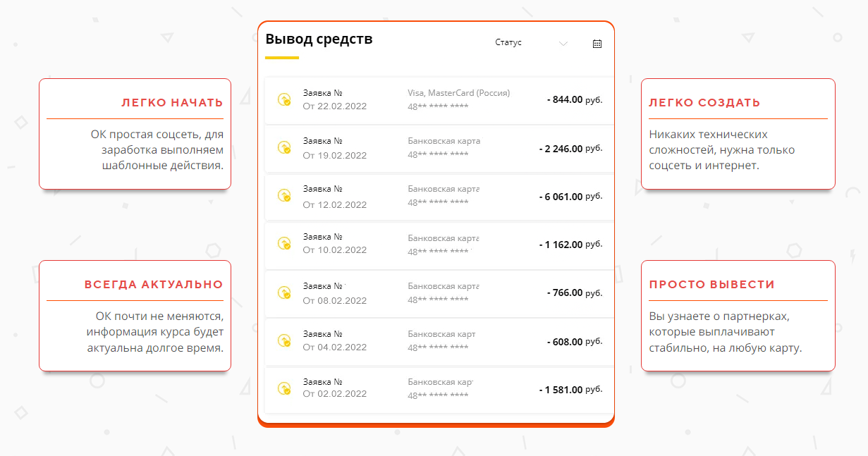Click the withdrawal status icon dated 08.02.2022

click(283, 292)
